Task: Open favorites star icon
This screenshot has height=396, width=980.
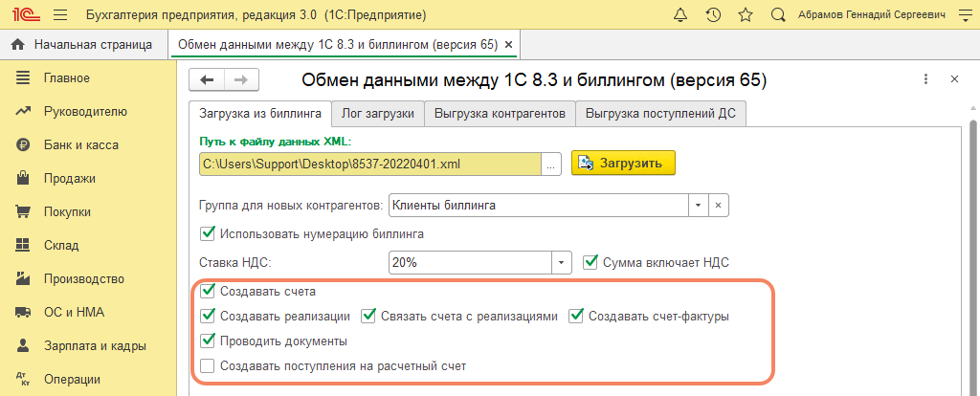Action: 745,14
